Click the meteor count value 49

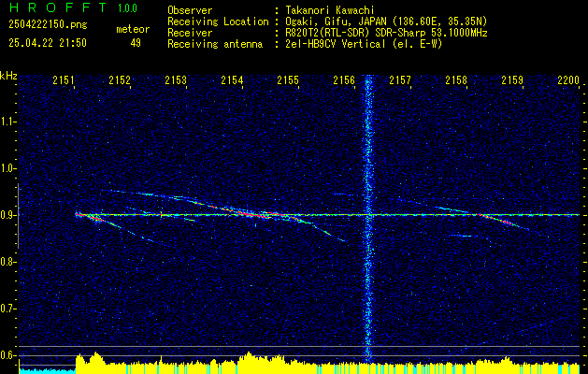click(x=136, y=43)
